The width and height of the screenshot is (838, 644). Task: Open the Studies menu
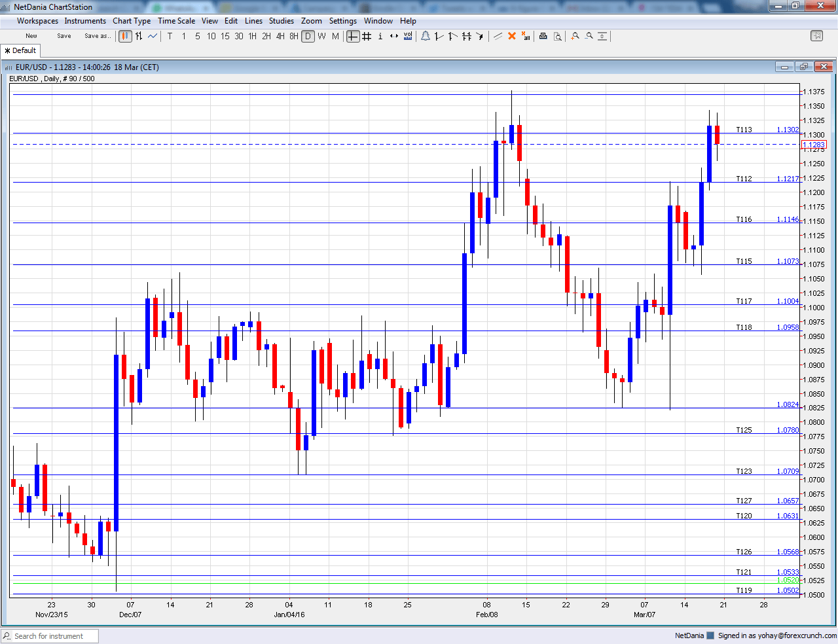click(282, 20)
